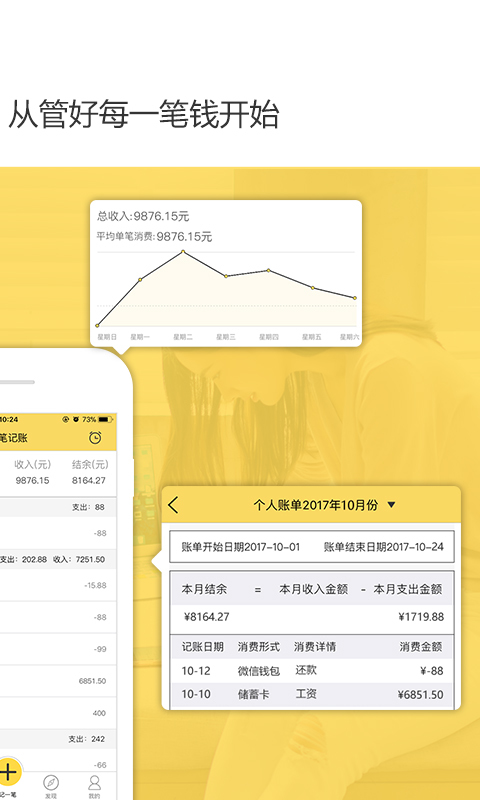This screenshot has width=480, height=800.
Task: Click the -99 entry in phone list
Action: [100, 649]
